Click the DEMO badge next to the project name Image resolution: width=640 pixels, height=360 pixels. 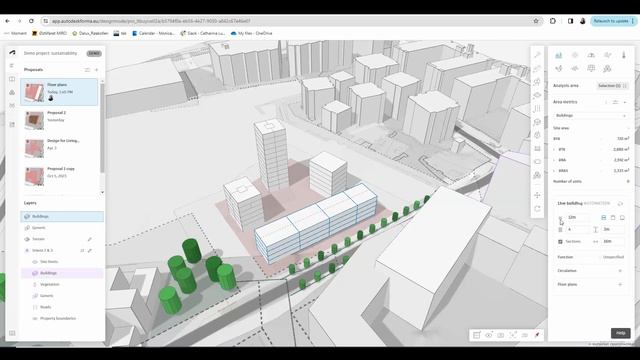click(94, 53)
